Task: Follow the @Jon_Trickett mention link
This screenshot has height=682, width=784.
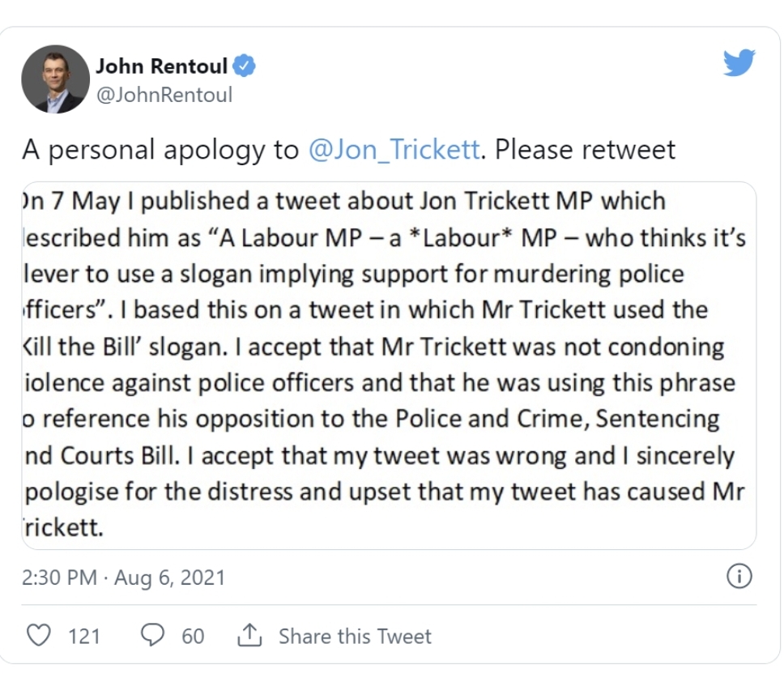Action: click(x=394, y=150)
